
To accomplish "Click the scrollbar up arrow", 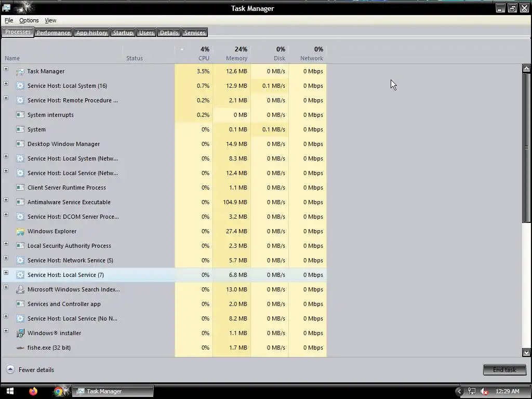I will coord(526,68).
